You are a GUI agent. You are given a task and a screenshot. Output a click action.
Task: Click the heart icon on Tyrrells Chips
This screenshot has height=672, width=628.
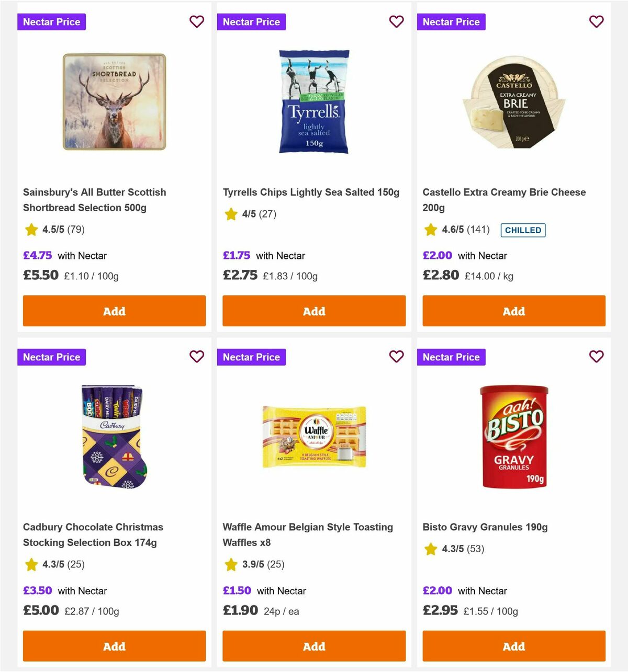pos(397,22)
